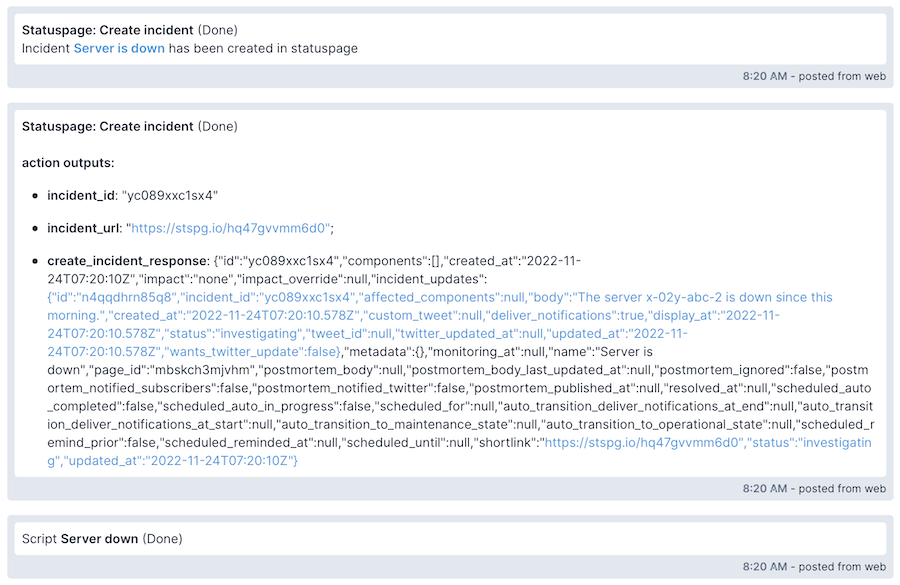Click the first 'Statuspage: Create incident' heading
Viewport: 900px width, 585px height.
[x=107, y=30]
